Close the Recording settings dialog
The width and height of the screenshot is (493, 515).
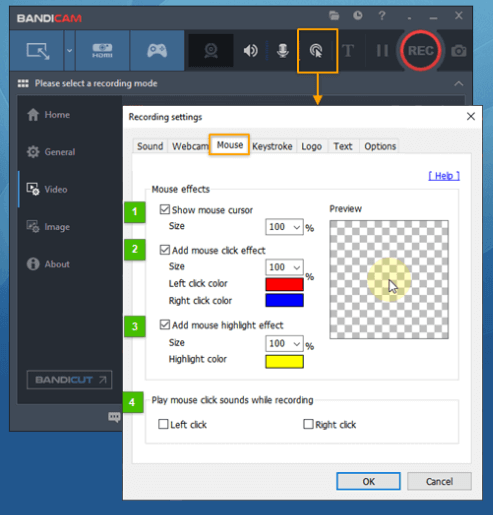click(x=471, y=116)
